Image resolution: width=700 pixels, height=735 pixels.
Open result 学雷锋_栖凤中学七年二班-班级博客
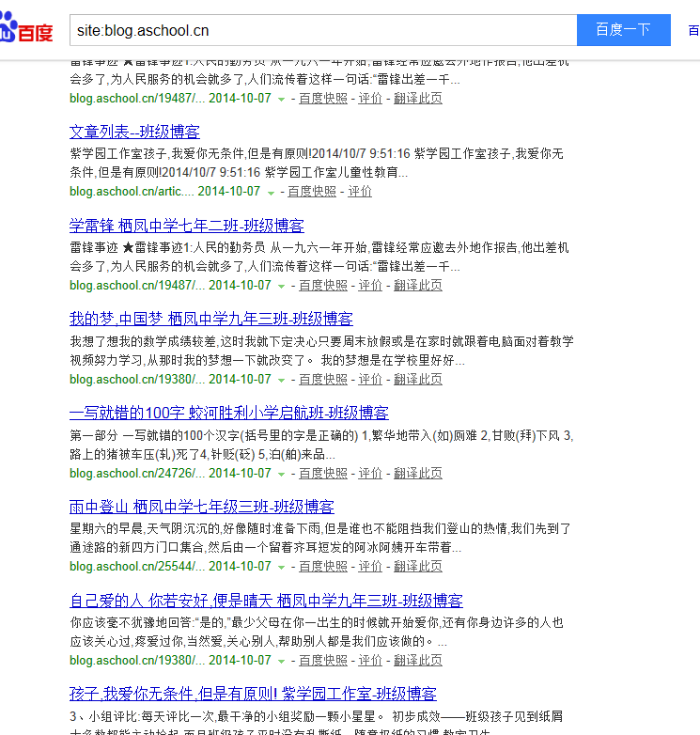(186, 226)
